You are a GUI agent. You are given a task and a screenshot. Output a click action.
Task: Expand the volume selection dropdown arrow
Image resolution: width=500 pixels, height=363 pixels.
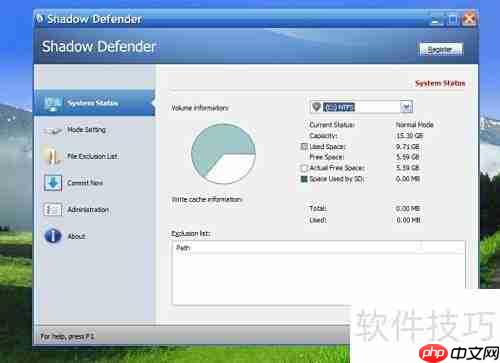click(406, 107)
